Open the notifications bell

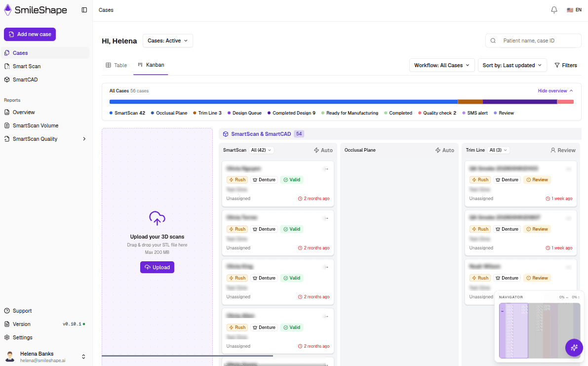554,10
